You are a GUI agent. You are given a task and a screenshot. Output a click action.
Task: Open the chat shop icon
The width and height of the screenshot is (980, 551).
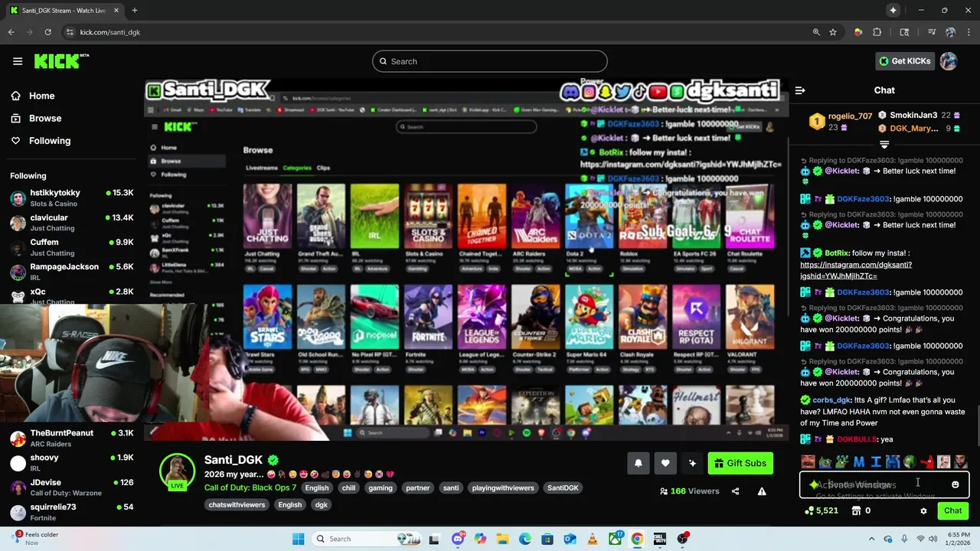point(856,511)
